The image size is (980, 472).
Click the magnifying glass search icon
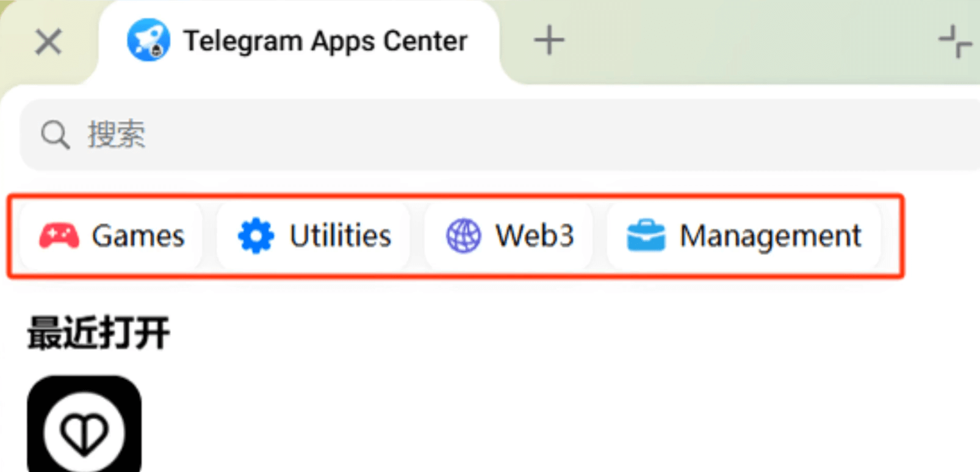coord(55,134)
